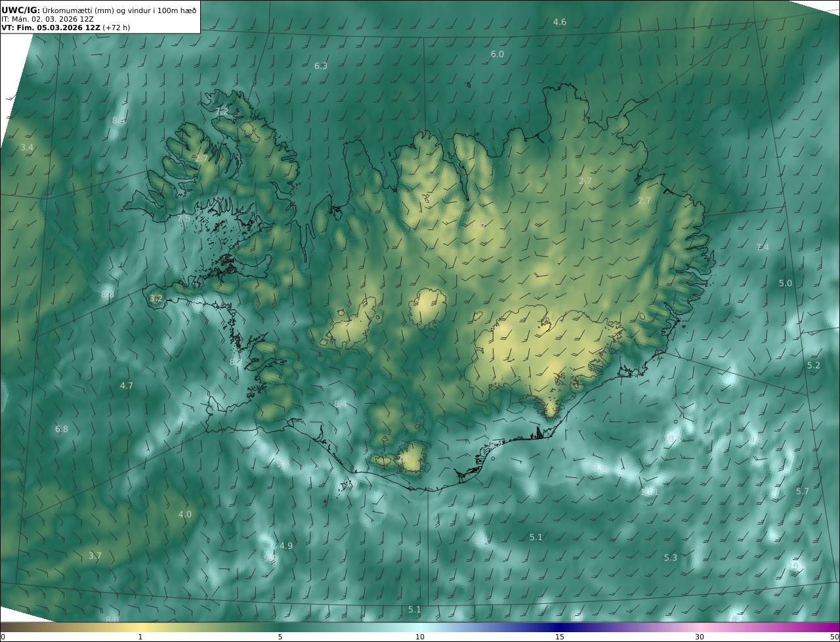Click the 3.4 value label
This screenshot has height=642, width=840.
(27, 148)
